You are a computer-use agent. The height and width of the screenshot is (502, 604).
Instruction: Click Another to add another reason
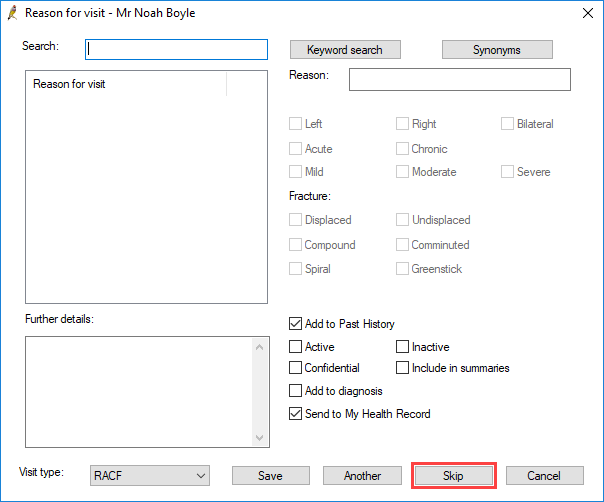pyautogui.click(x=362, y=475)
